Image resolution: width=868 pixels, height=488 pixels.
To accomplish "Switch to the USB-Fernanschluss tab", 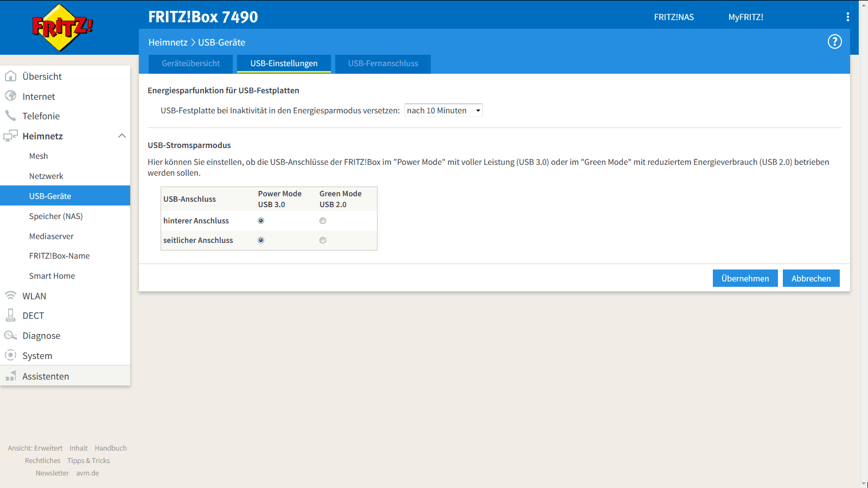I will coord(383,63).
